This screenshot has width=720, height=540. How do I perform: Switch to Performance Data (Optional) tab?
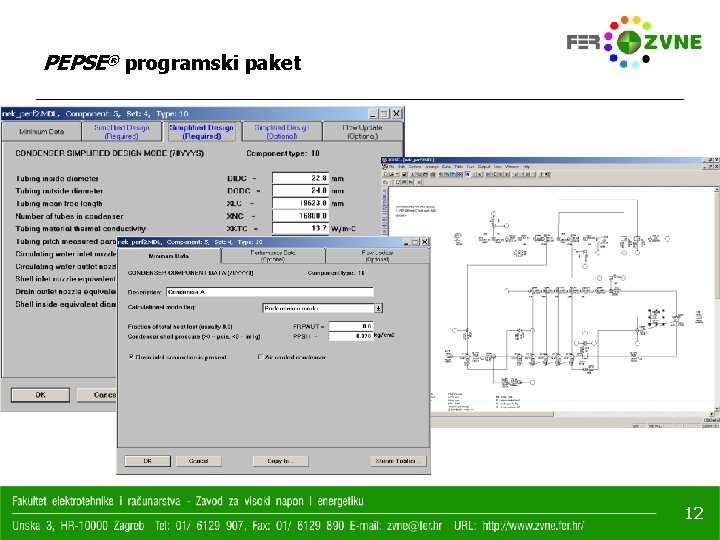[x=273, y=256]
